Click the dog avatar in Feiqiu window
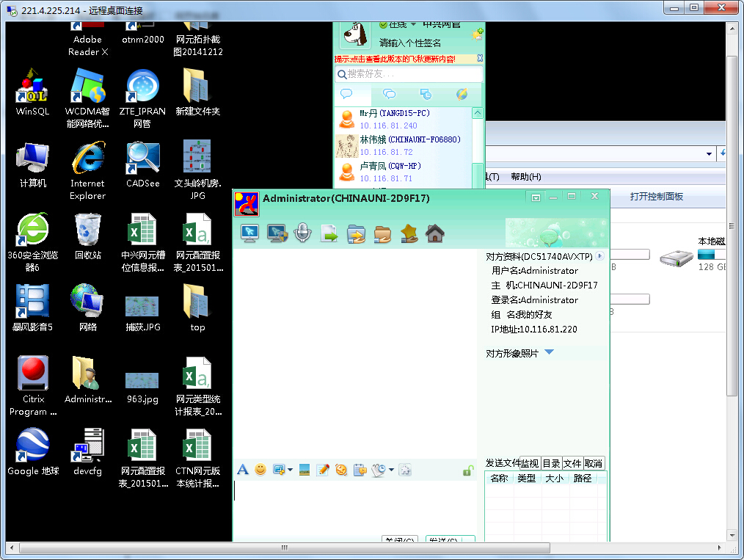744x560 pixels. [x=355, y=34]
